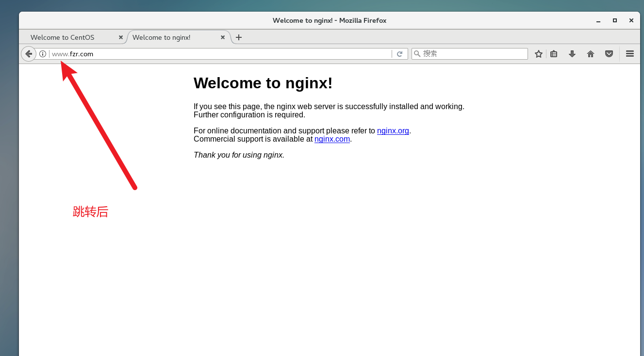The width and height of the screenshot is (644, 356).
Task: Reload the page with the refresh icon
Action: (400, 54)
